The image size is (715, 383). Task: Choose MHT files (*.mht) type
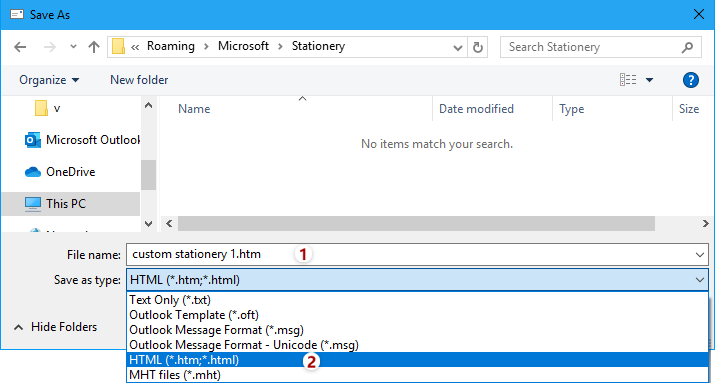coord(417,375)
